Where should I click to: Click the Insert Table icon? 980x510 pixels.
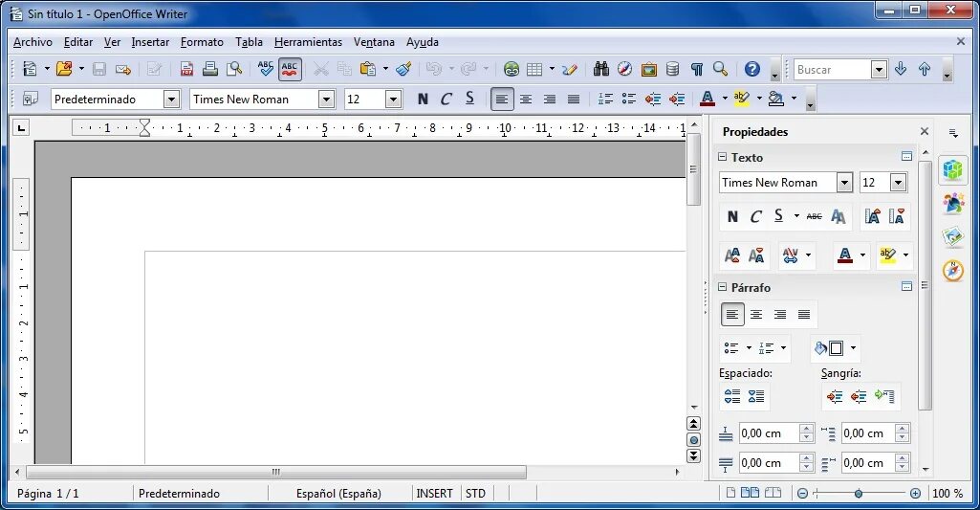point(534,69)
